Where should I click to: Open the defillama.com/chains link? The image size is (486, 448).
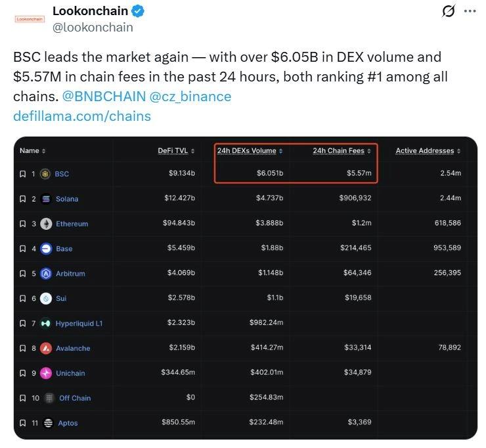tap(82, 116)
